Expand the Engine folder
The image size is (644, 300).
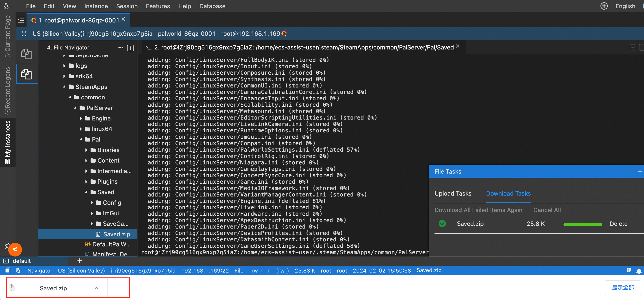tap(81, 118)
